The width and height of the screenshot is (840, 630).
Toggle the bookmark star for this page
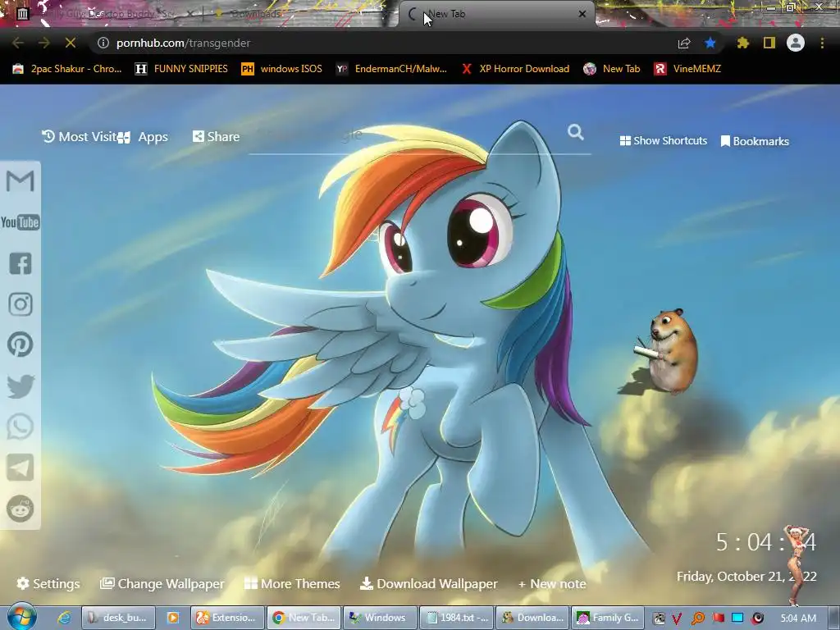point(710,43)
